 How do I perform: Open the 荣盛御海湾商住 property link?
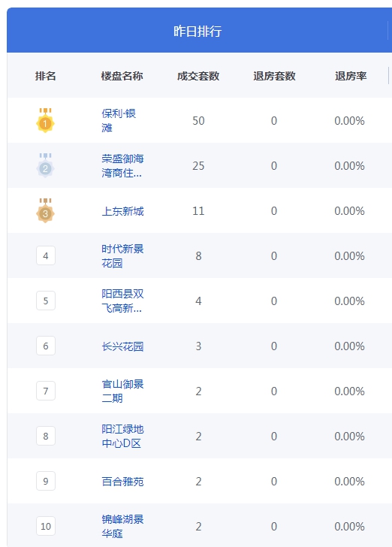pos(122,166)
